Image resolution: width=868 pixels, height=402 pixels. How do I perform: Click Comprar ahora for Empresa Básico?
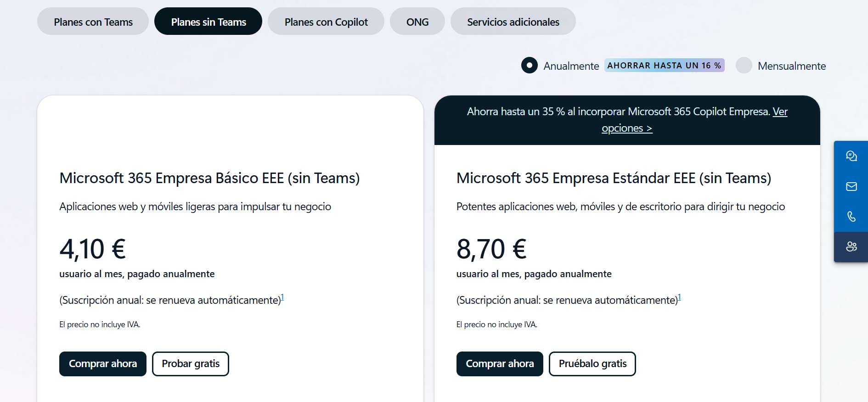103,364
